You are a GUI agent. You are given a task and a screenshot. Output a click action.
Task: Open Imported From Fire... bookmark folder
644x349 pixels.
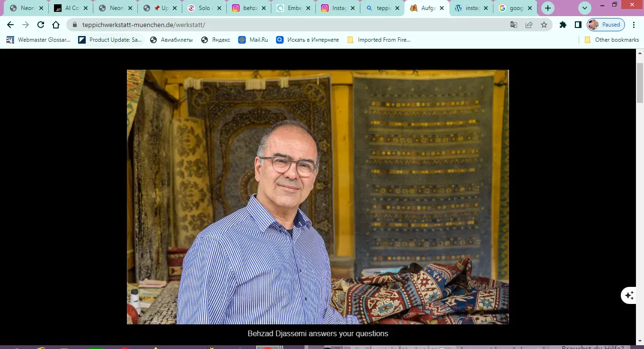379,40
